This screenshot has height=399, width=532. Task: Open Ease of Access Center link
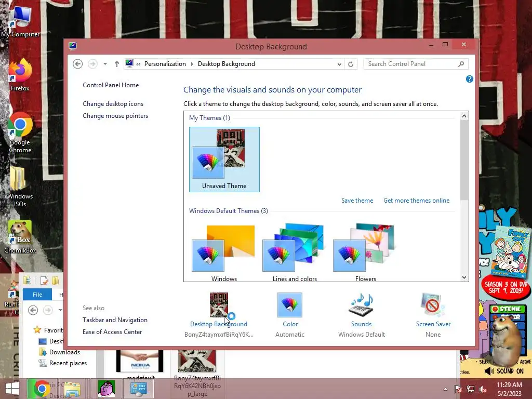click(112, 332)
